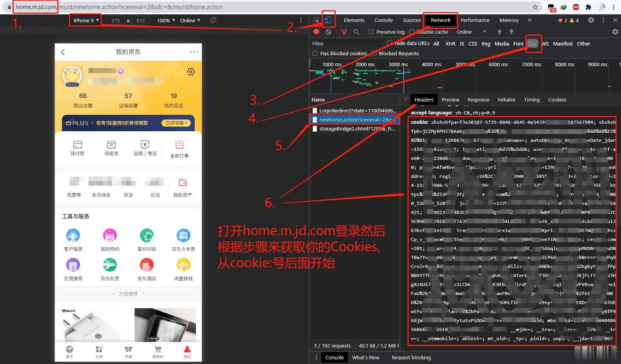621x364 pixels.
Task: Click 立即领取 PLUS coupon button
Action: (176, 123)
